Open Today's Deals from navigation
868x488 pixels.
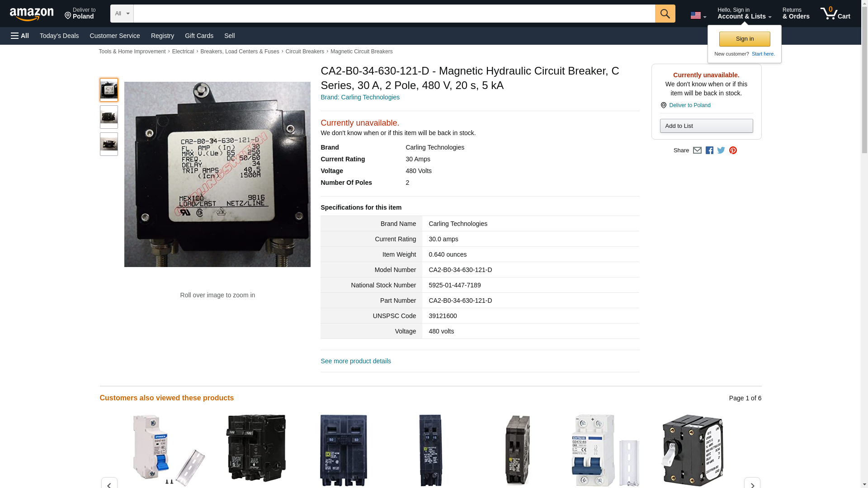click(x=59, y=36)
